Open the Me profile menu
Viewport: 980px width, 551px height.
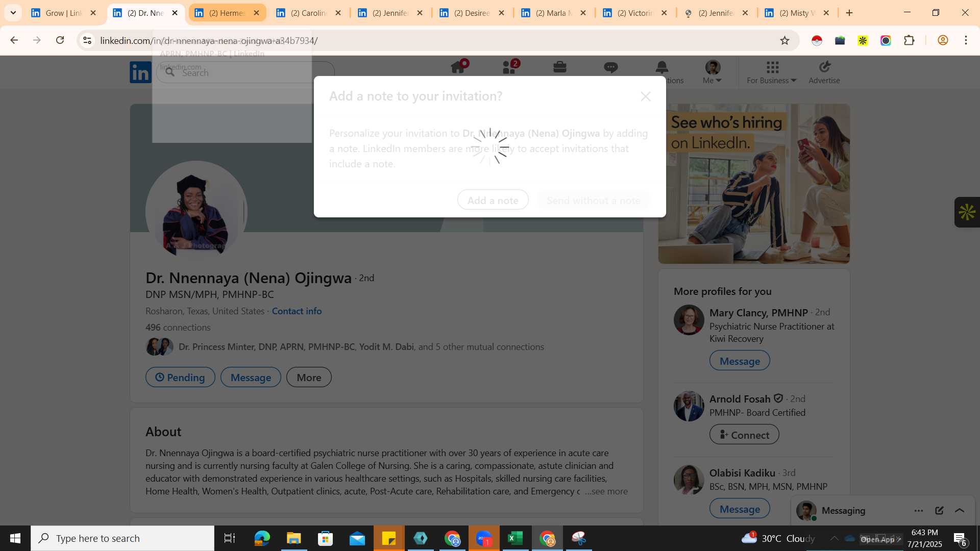(x=713, y=72)
